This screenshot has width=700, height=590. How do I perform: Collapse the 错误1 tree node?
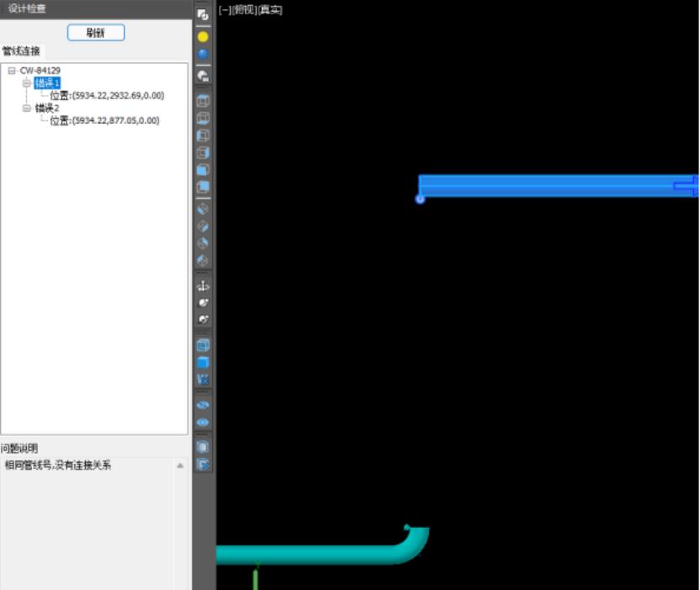(x=27, y=83)
